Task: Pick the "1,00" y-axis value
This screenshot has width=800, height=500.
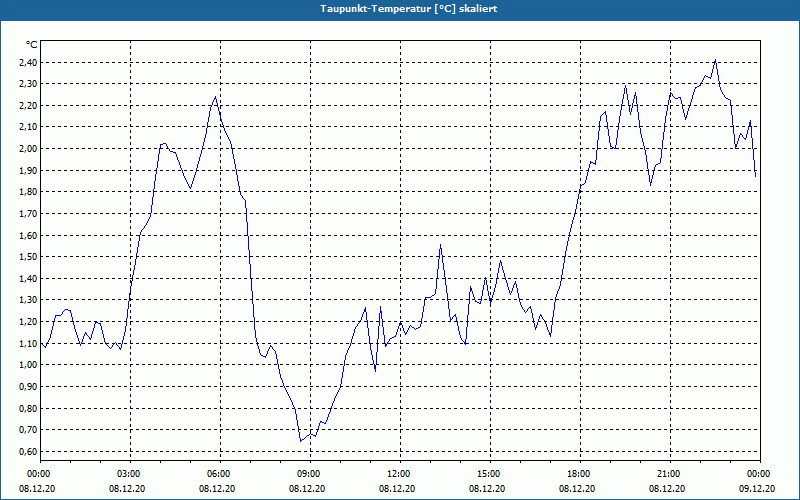Action: click(x=28, y=365)
